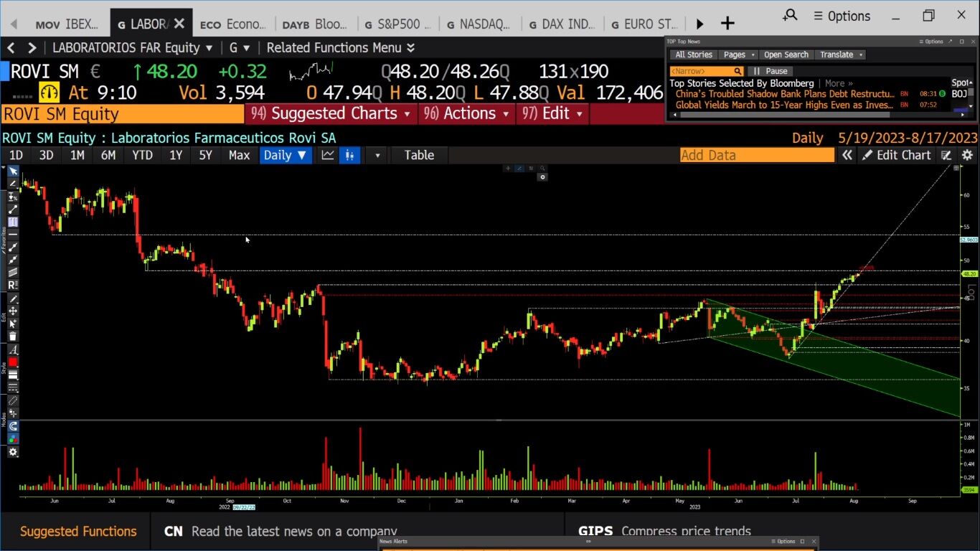Close the LABOR tab

click(179, 24)
